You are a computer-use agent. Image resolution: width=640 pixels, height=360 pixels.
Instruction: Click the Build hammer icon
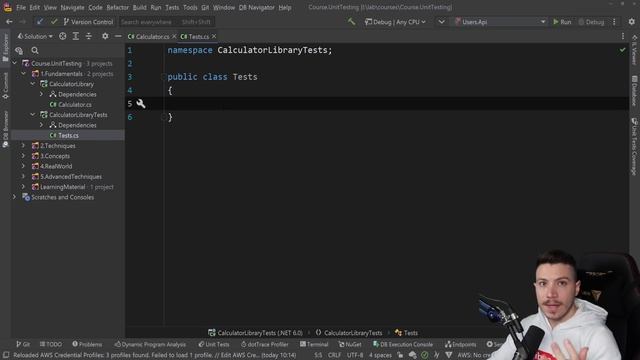351,22
